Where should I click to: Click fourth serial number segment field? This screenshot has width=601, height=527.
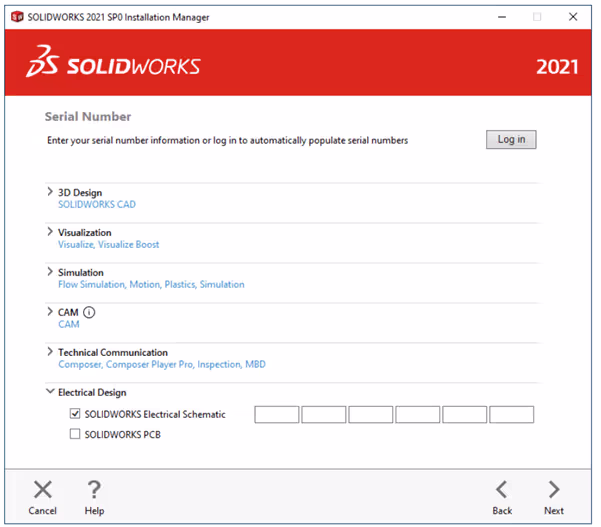[x=417, y=414]
